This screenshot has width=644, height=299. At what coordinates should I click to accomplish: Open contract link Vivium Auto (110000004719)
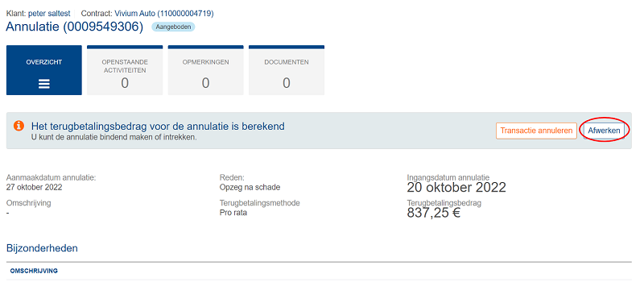pyautogui.click(x=164, y=14)
